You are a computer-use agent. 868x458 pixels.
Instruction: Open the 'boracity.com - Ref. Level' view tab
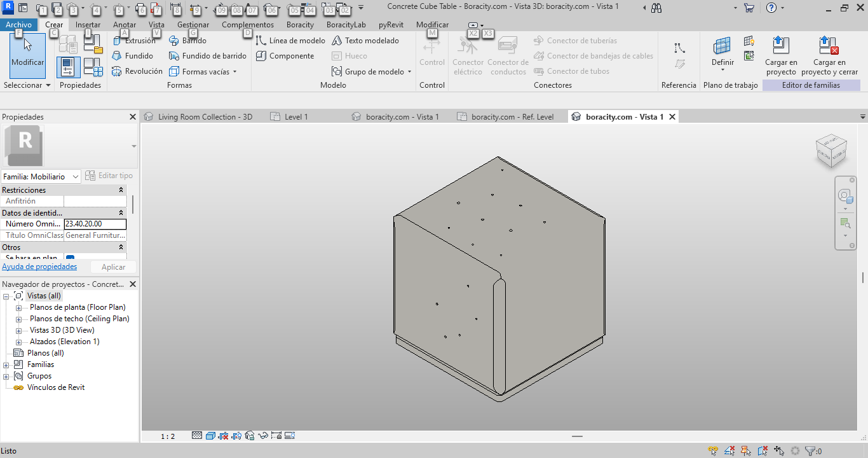coord(512,117)
